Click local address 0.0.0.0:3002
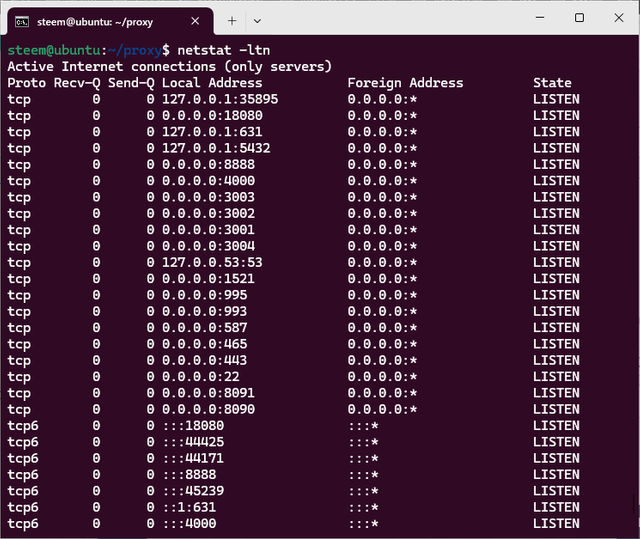The width and height of the screenshot is (640, 539). [x=209, y=213]
